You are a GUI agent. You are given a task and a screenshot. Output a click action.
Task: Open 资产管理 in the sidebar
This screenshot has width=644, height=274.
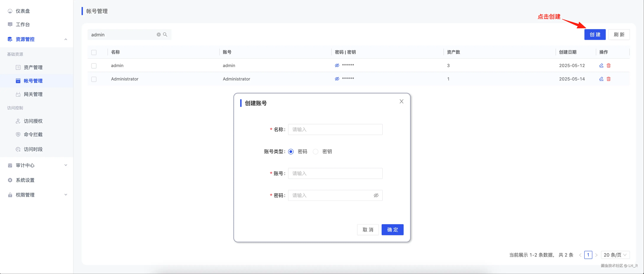click(33, 68)
